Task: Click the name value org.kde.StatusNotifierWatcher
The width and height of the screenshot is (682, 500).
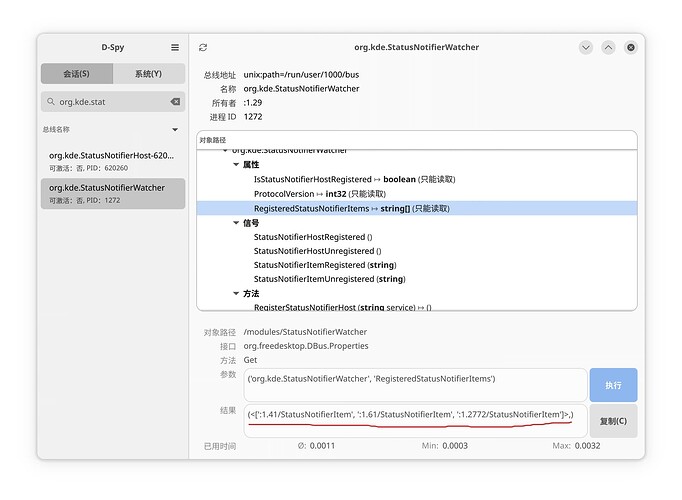Action: (x=301, y=89)
